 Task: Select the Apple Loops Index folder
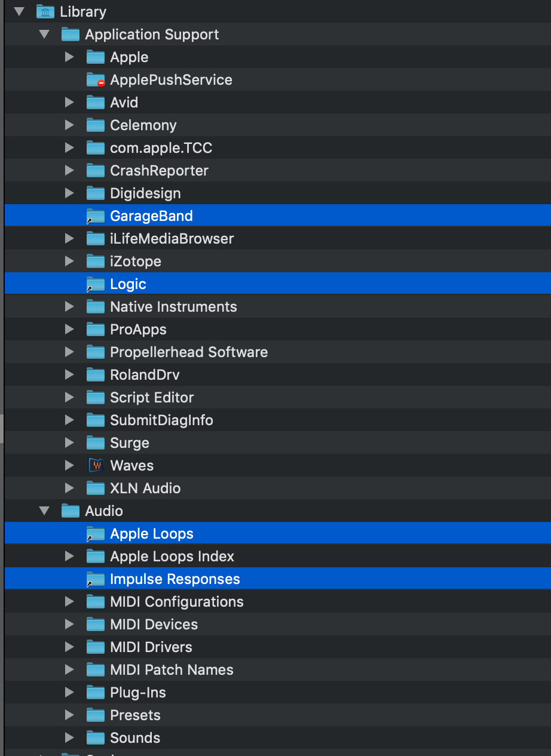coord(172,557)
